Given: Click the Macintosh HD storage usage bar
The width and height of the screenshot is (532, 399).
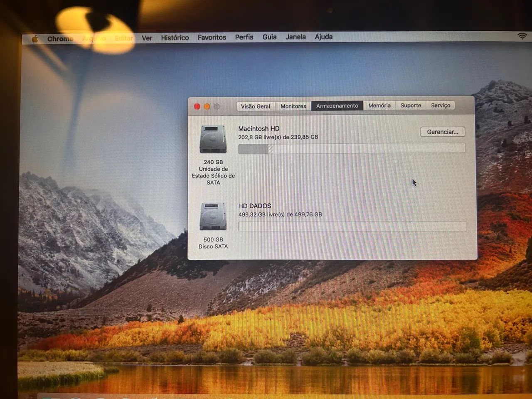Looking at the screenshot, I should pyautogui.click(x=352, y=148).
